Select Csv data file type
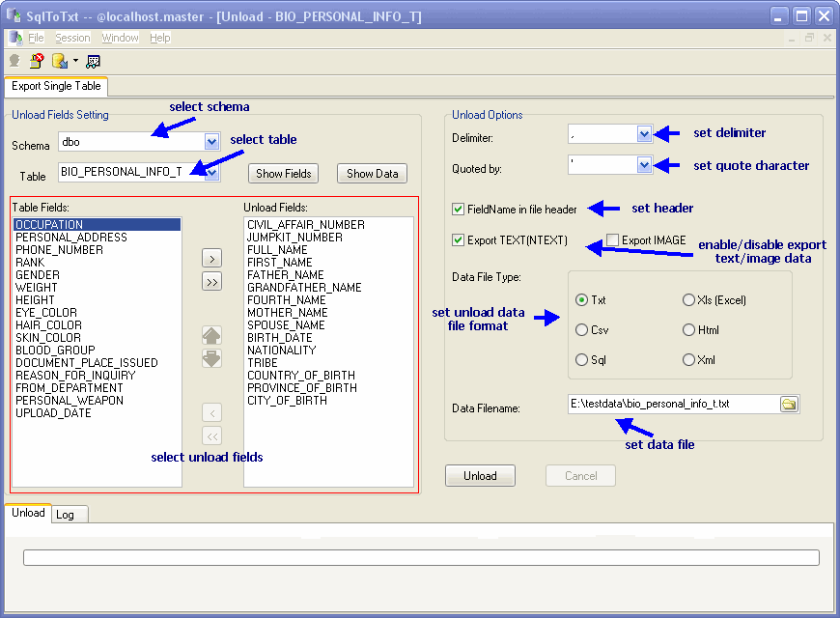 click(x=582, y=330)
